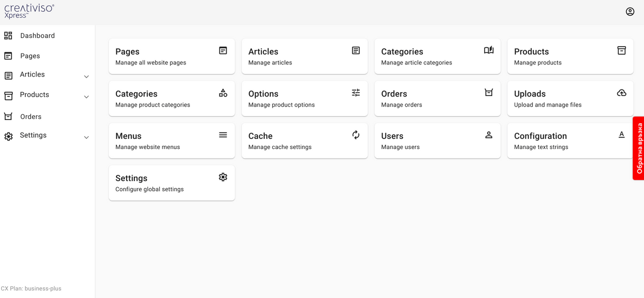The width and height of the screenshot is (644, 298).
Task: Click the Pages card icon
Action: [x=223, y=50]
